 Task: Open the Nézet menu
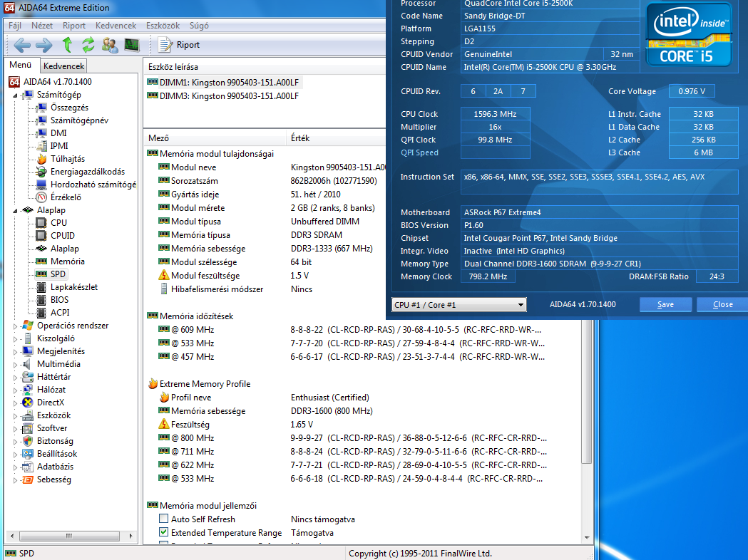(x=42, y=26)
